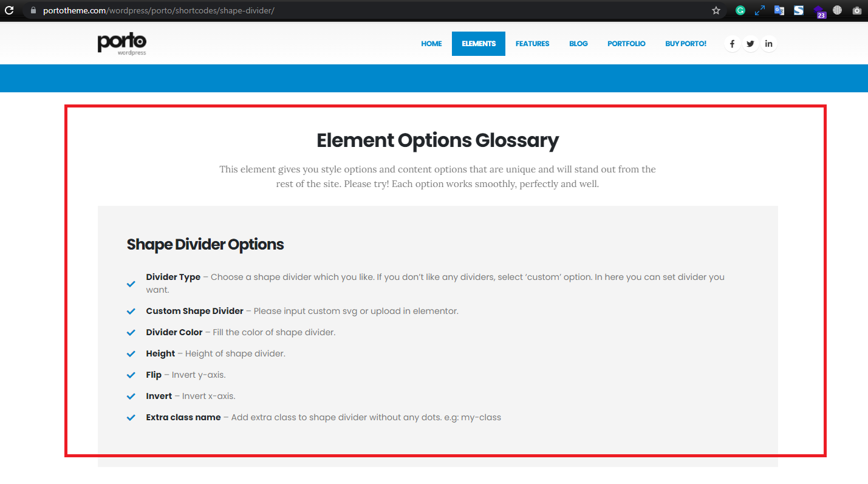Click the intro sentence starting 'This element gives you'
The height and width of the screenshot is (484, 868).
tap(437, 176)
